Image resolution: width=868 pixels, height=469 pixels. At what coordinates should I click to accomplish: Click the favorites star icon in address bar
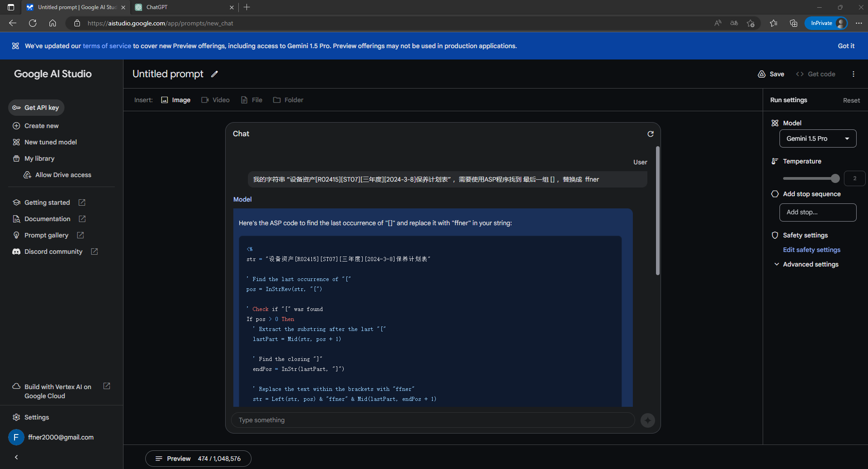[750, 23]
